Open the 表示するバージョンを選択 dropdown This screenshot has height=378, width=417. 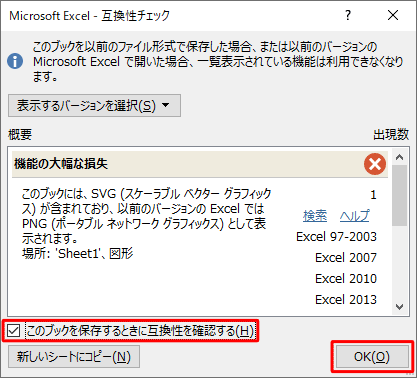pyautogui.click(x=94, y=106)
